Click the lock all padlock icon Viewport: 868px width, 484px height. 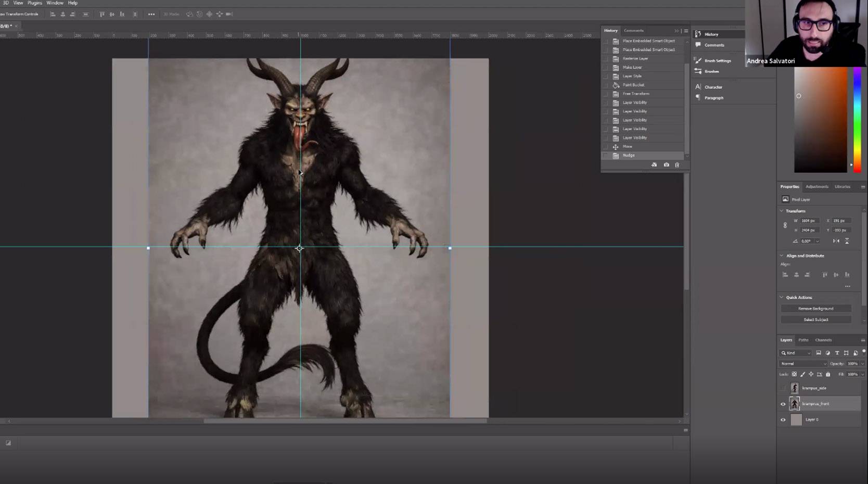828,374
